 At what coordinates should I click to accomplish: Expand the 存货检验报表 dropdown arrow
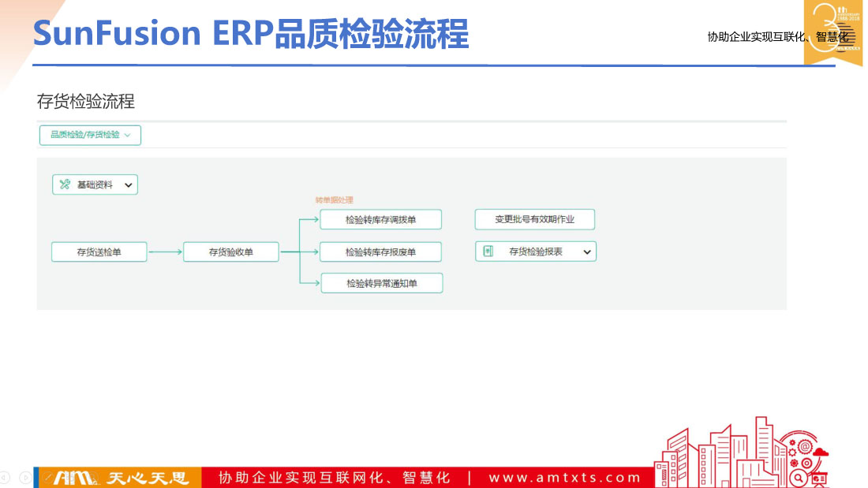(x=586, y=251)
